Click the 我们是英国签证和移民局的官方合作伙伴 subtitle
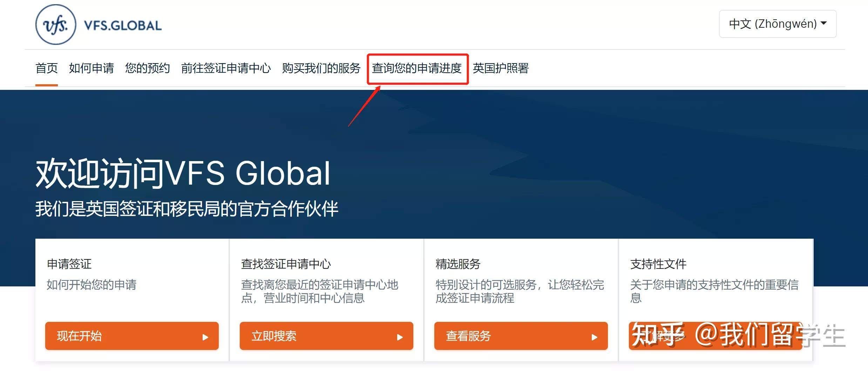This screenshot has height=371, width=868. coord(187,209)
